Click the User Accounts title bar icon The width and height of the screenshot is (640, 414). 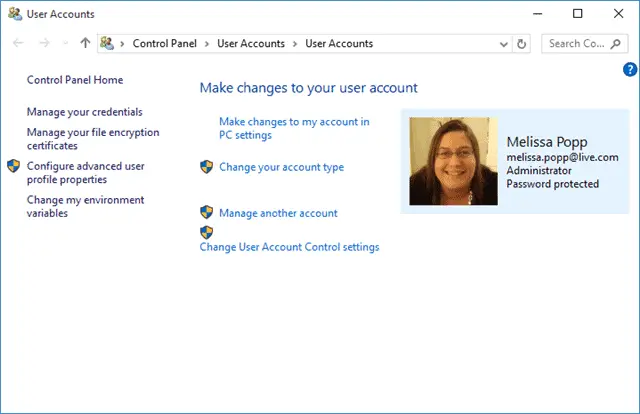tap(15, 13)
